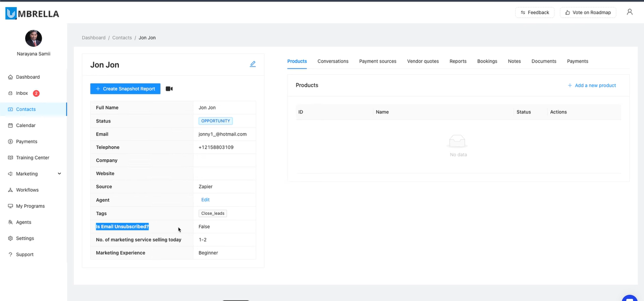Switch to the contact Payments tab
This screenshot has width=644, height=301.
tap(578, 61)
